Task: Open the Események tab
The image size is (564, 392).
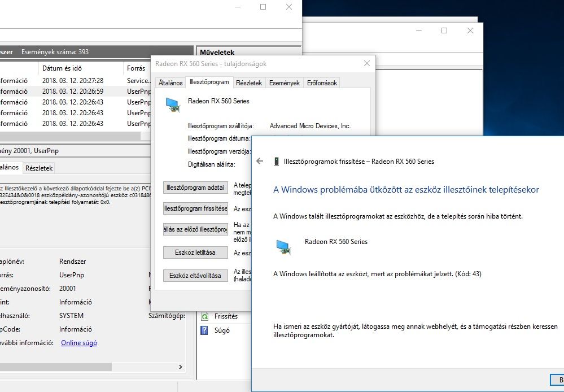Action: coord(285,83)
